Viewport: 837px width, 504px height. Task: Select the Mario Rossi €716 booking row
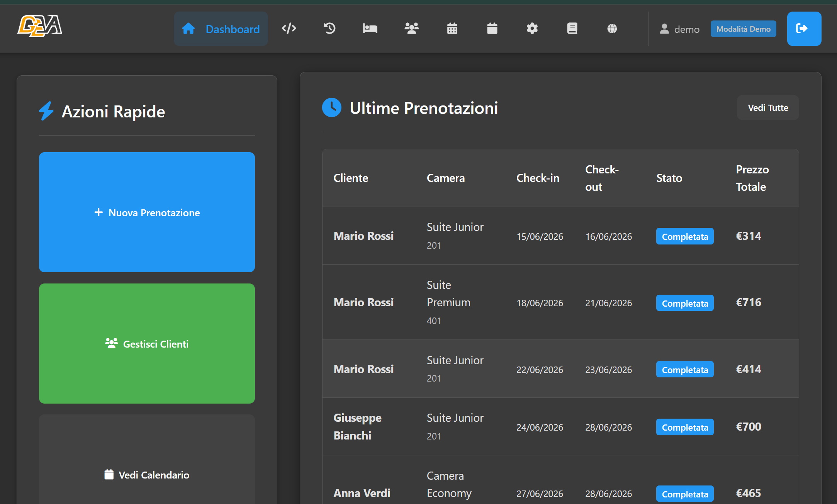pyautogui.click(x=560, y=302)
